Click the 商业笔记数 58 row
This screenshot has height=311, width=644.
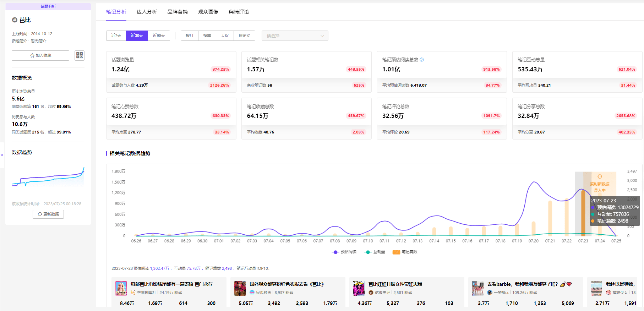pos(306,85)
